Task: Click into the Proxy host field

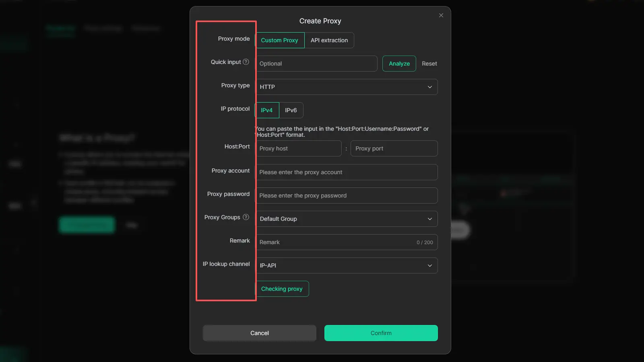Action: click(299, 148)
